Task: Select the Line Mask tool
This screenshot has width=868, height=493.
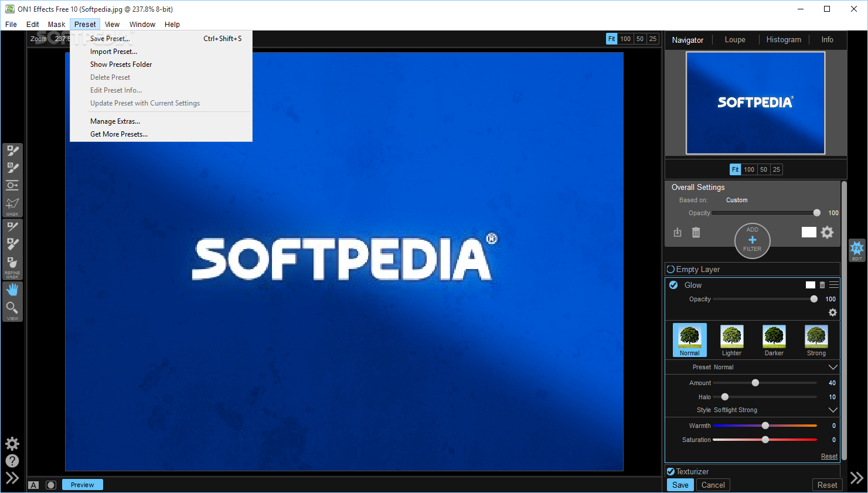Action: tap(12, 205)
